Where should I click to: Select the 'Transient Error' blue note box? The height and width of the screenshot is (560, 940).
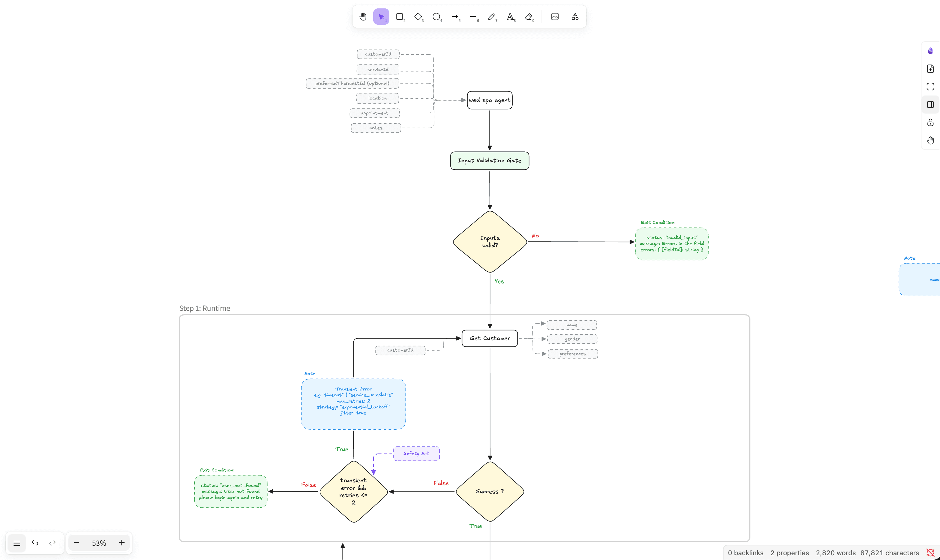(x=353, y=404)
